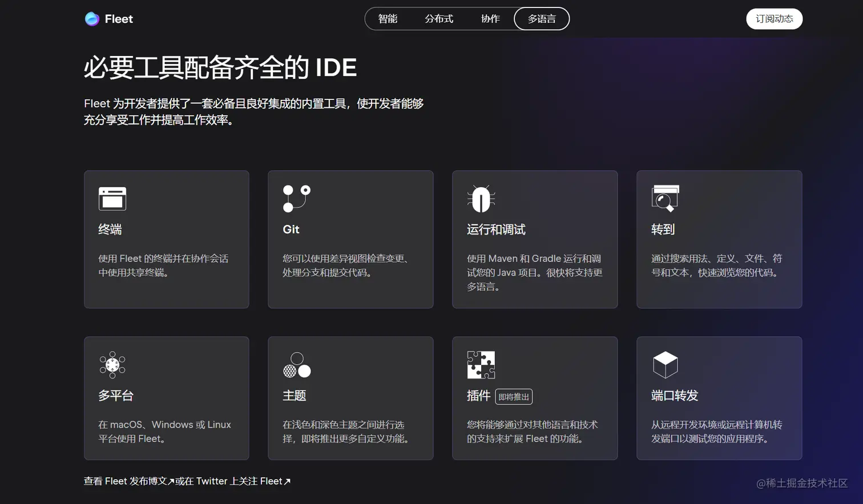Select the Git branch icon
Viewport: 863px width, 504px height.
(x=297, y=198)
